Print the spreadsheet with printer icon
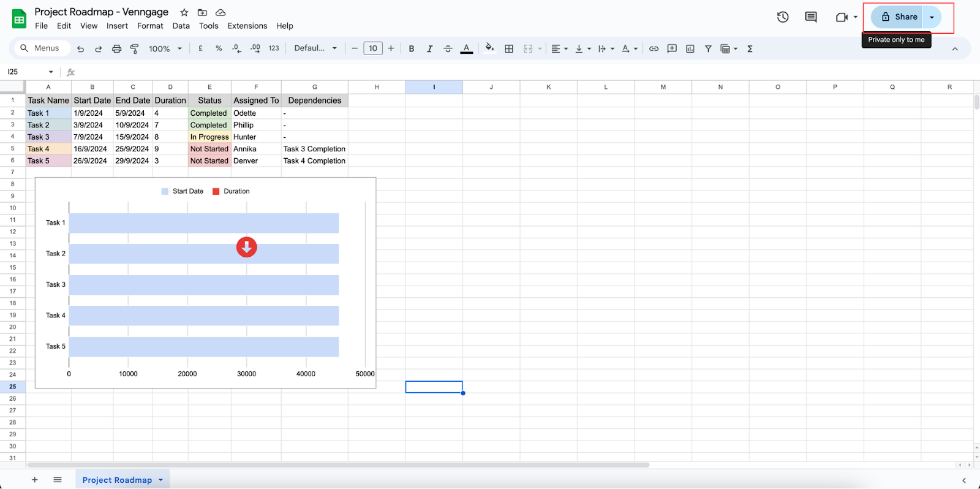 [x=116, y=49]
